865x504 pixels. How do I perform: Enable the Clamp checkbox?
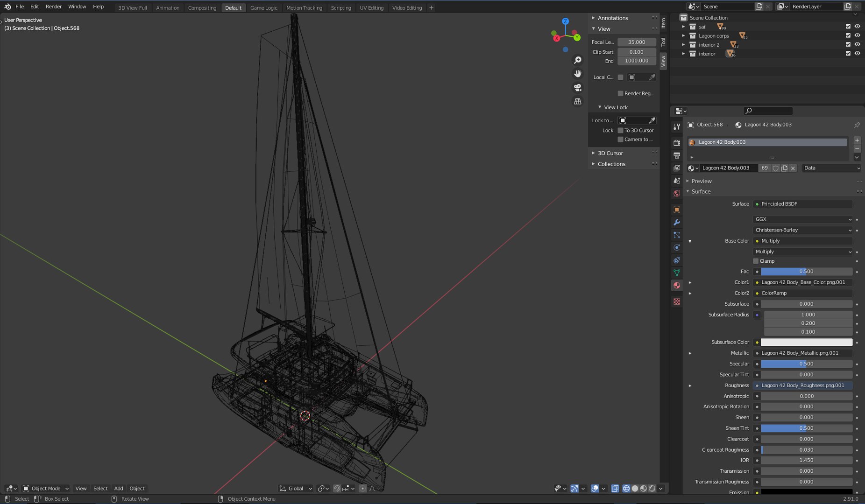coord(756,261)
